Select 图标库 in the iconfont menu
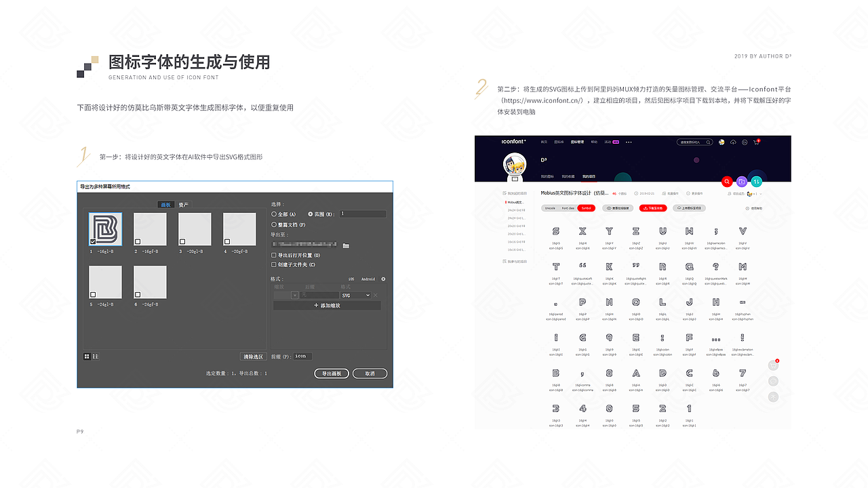 click(558, 142)
